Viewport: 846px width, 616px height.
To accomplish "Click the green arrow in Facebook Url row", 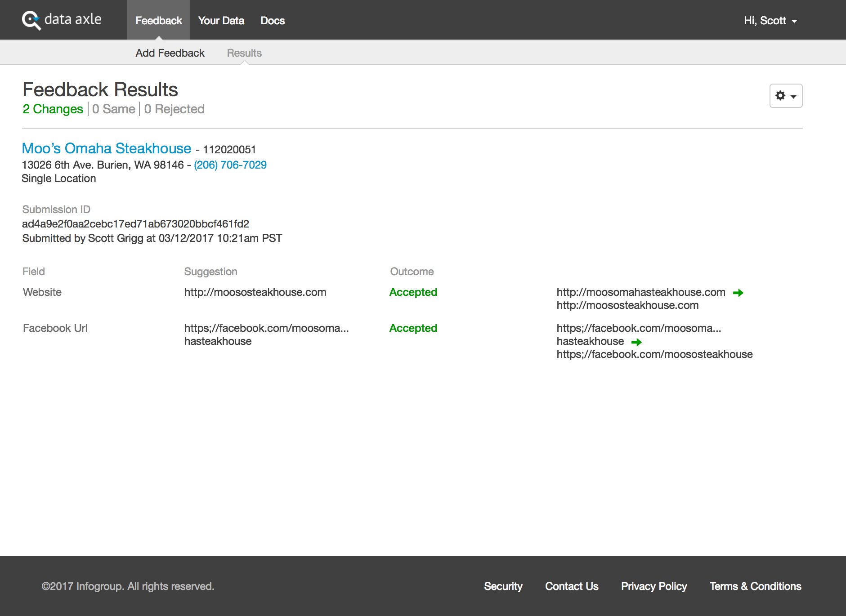I will pos(636,342).
